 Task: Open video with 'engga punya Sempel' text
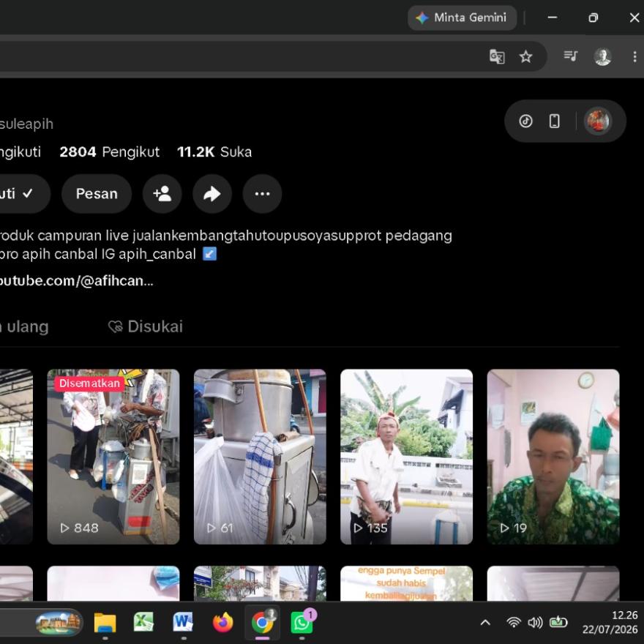(x=407, y=583)
